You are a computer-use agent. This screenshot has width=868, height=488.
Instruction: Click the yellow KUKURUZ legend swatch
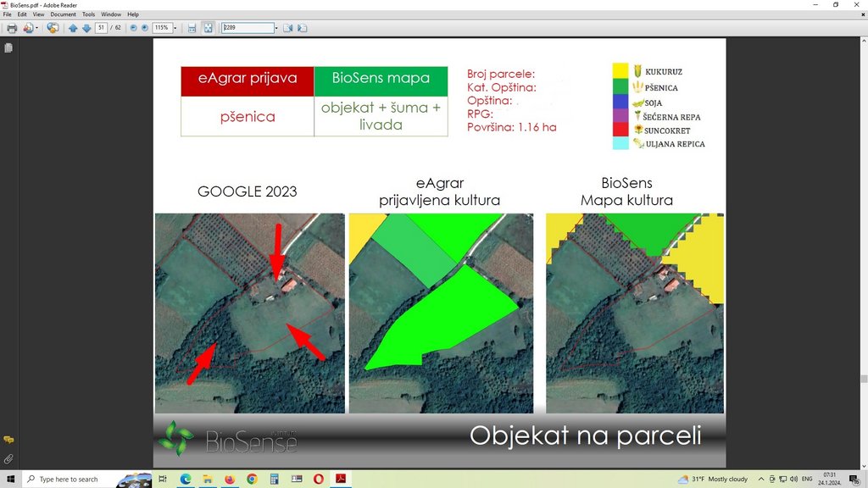[x=620, y=71]
